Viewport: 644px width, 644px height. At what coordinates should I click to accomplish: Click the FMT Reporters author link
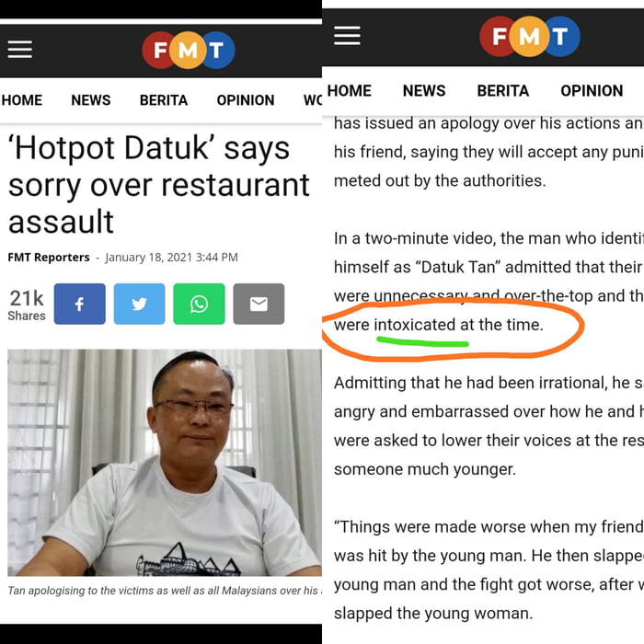pos(49,258)
